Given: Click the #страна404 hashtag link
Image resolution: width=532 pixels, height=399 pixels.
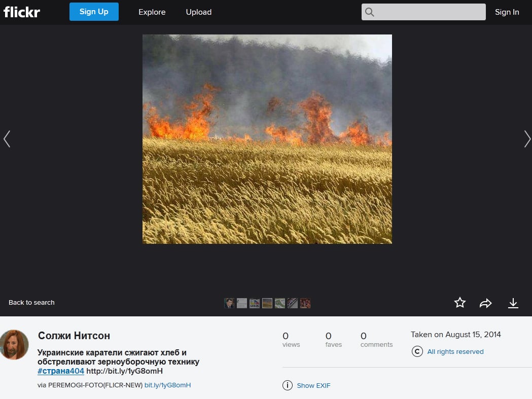Looking at the screenshot, I should pyautogui.click(x=61, y=371).
